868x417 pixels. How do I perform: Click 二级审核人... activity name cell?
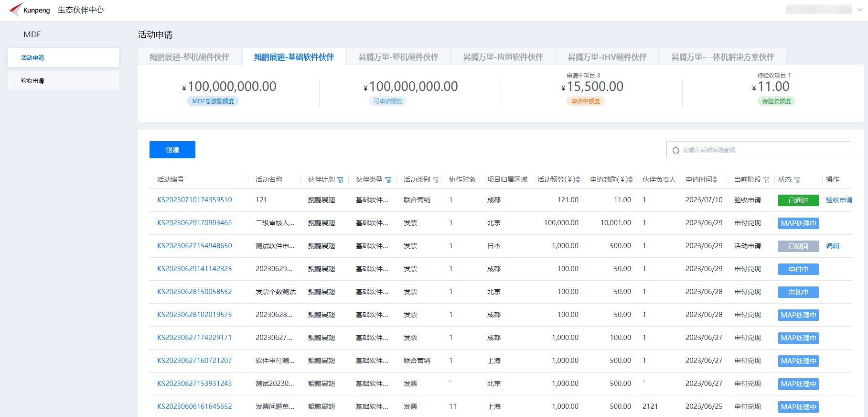pos(275,223)
